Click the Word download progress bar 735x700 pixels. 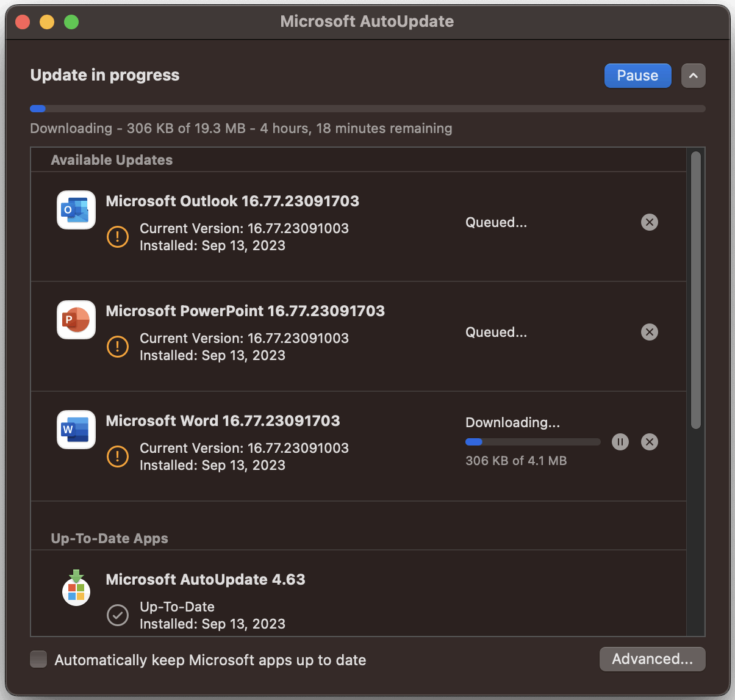click(x=532, y=441)
